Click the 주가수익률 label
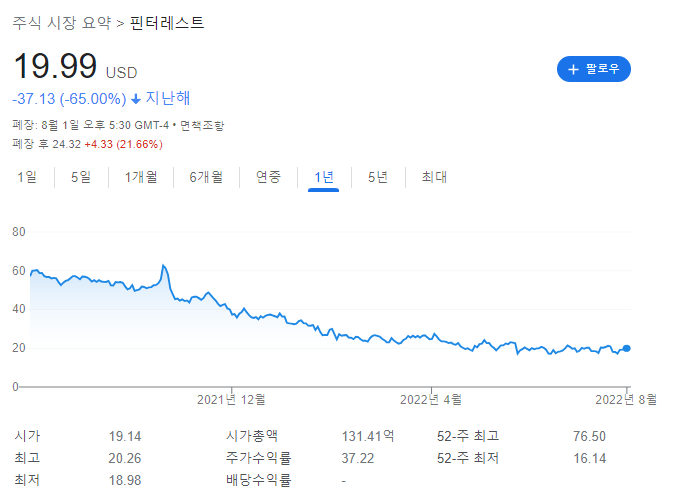 coord(258,458)
